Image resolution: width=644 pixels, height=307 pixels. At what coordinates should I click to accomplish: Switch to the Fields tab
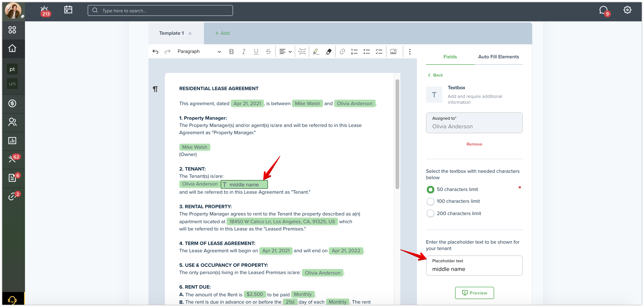[x=450, y=57]
